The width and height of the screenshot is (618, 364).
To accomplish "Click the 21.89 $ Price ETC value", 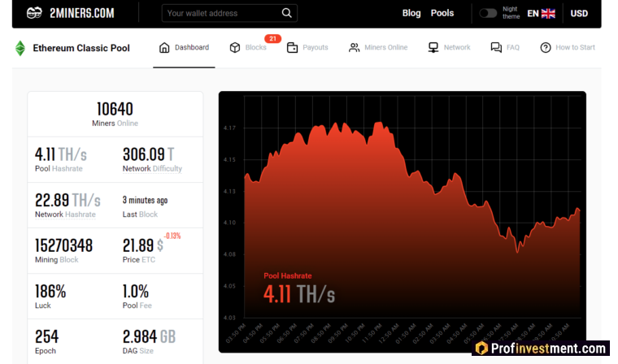I will (142, 245).
